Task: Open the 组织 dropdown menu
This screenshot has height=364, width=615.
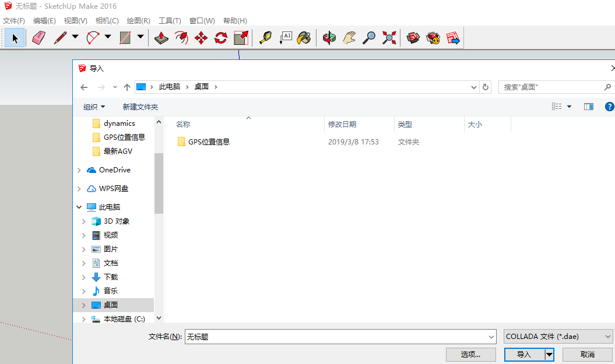Action: click(94, 107)
